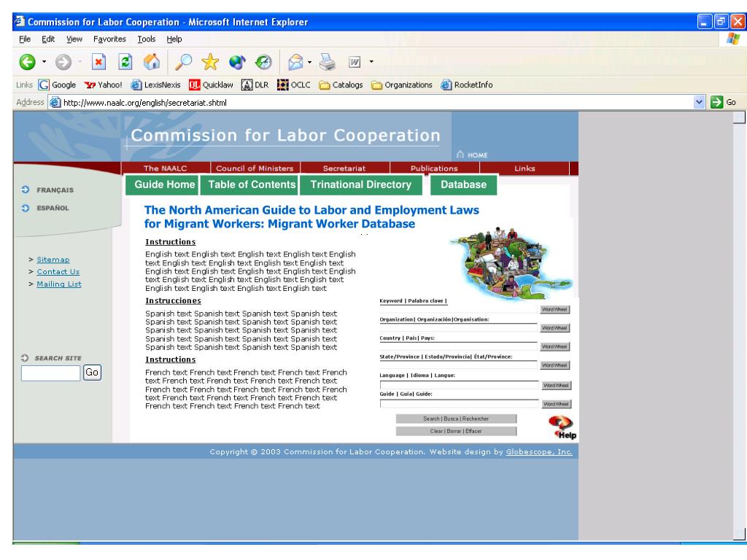Print the page using the printer icon
Viewport: 747px width, 560px height.
tap(328, 62)
